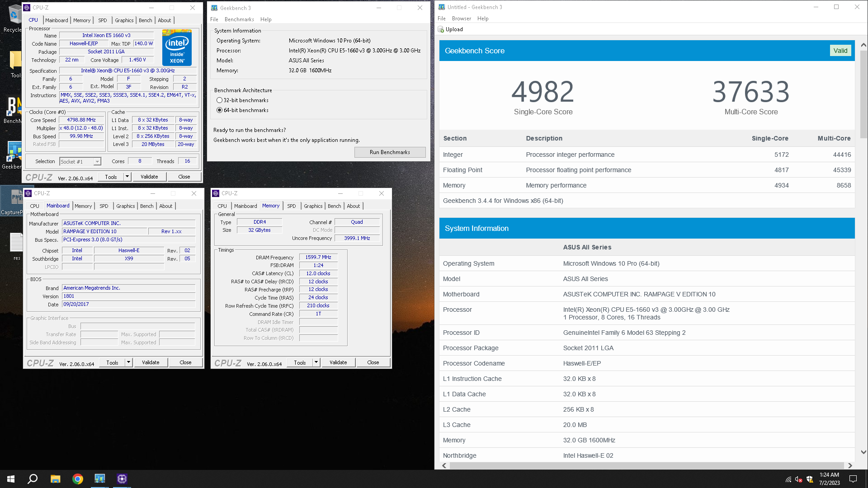Click scroll-right arrow in Geekbench results
The height and width of the screenshot is (488, 868).
click(850, 465)
